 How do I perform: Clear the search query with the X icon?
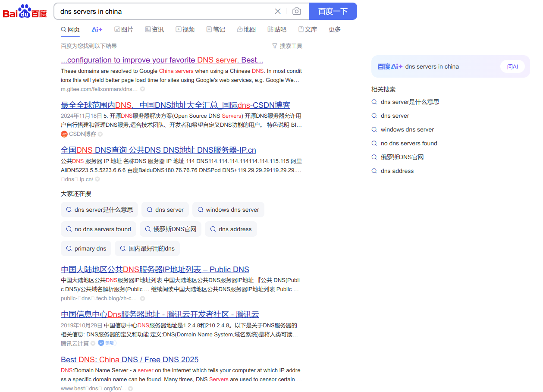(278, 11)
